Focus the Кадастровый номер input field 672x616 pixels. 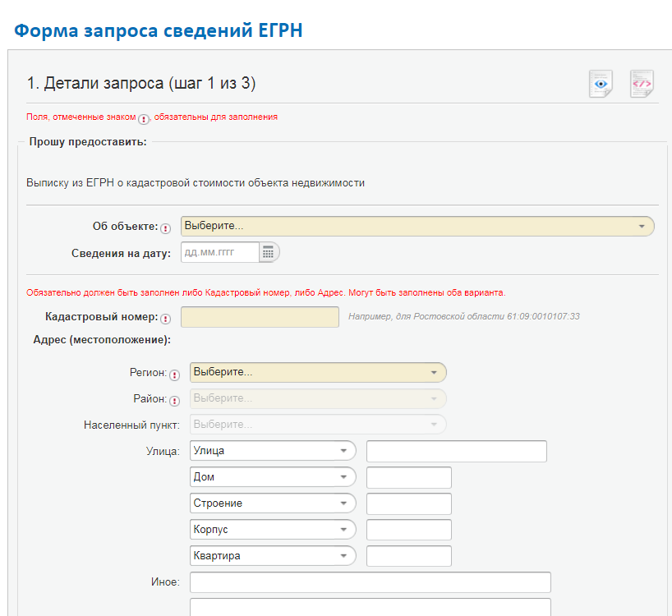[260, 317]
